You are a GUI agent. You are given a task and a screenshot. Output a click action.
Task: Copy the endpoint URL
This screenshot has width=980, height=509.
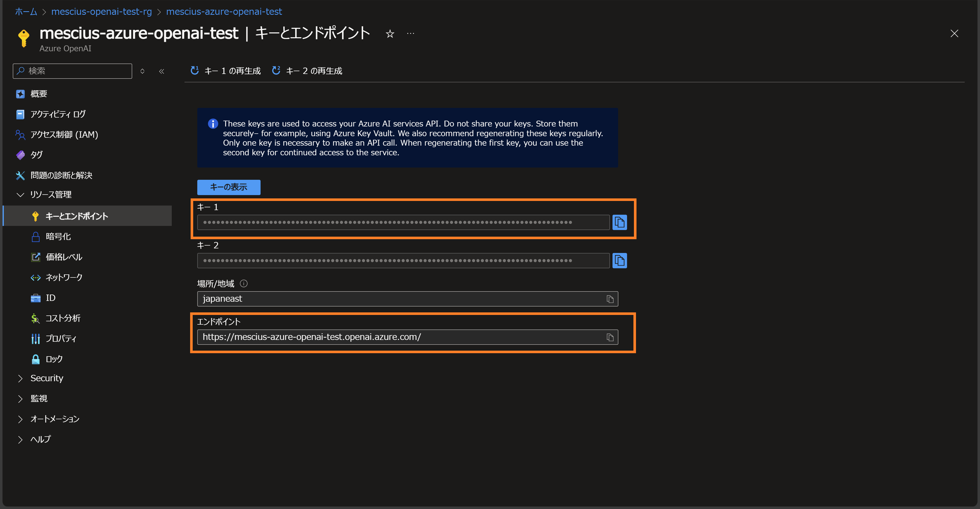click(x=610, y=337)
